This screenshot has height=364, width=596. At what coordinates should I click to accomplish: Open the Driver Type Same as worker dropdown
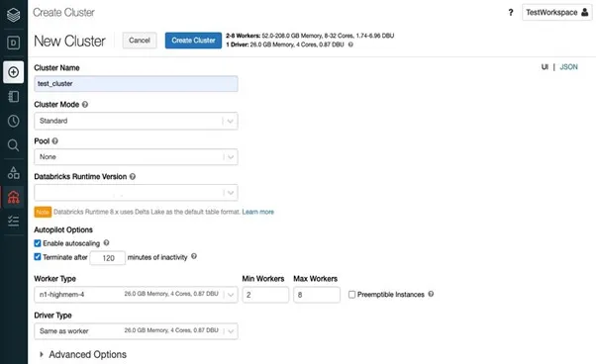point(136,331)
